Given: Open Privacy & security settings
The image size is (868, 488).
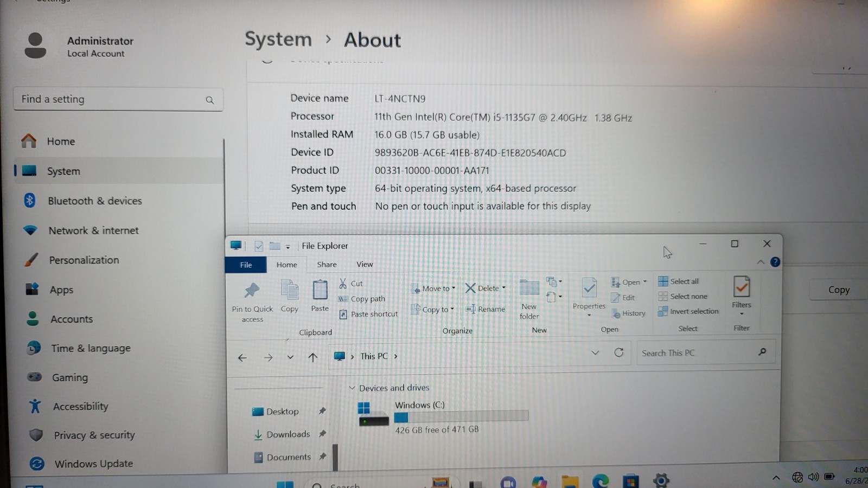Looking at the screenshot, I should [118, 435].
